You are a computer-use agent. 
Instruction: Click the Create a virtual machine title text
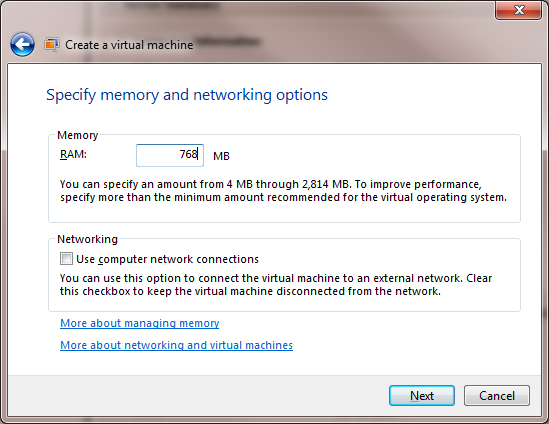click(129, 45)
